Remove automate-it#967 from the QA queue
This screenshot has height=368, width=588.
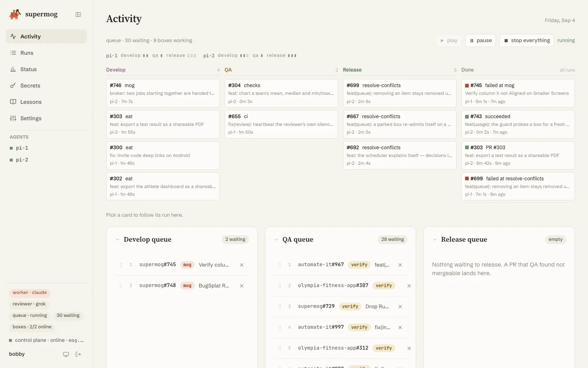[400, 265]
